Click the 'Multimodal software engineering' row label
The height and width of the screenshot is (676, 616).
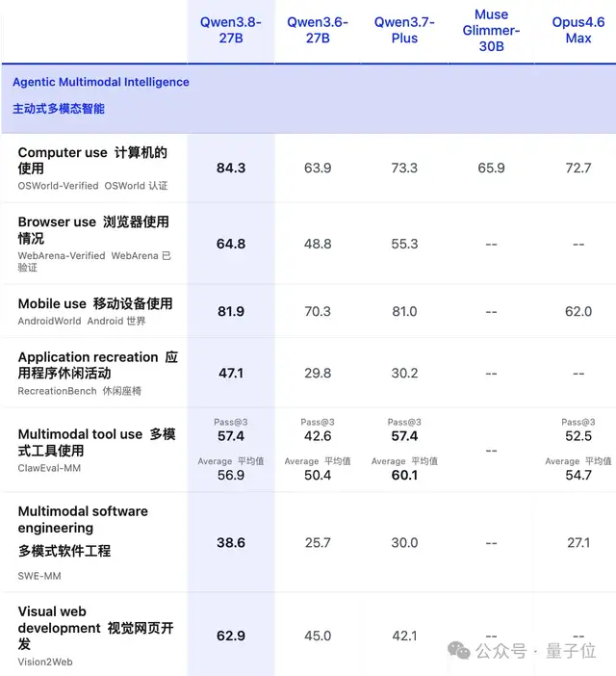coord(83,519)
